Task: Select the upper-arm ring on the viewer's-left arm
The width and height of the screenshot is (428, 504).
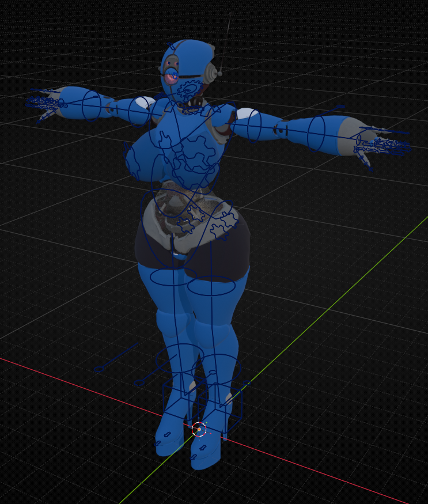Action: (139, 112)
